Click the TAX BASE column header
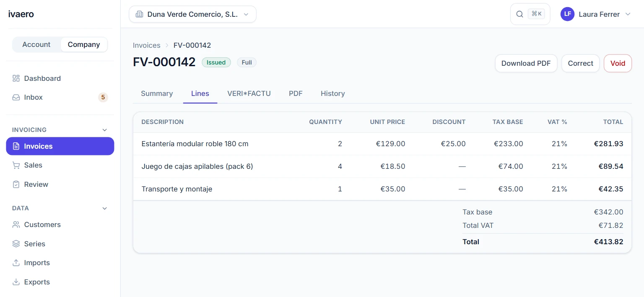 tap(508, 122)
